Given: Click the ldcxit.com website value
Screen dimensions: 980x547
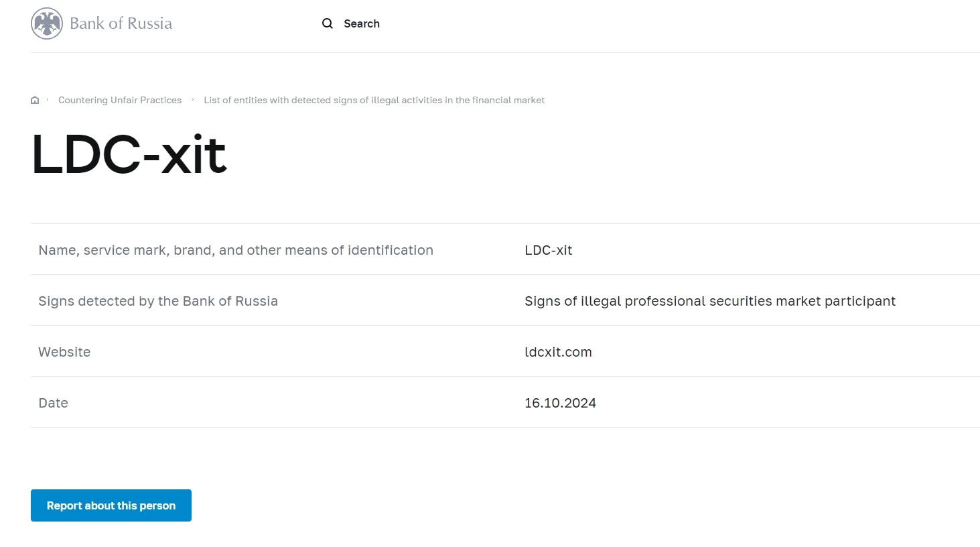Looking at the screenshot, I should pyautogui.click(x=558, y=352).
